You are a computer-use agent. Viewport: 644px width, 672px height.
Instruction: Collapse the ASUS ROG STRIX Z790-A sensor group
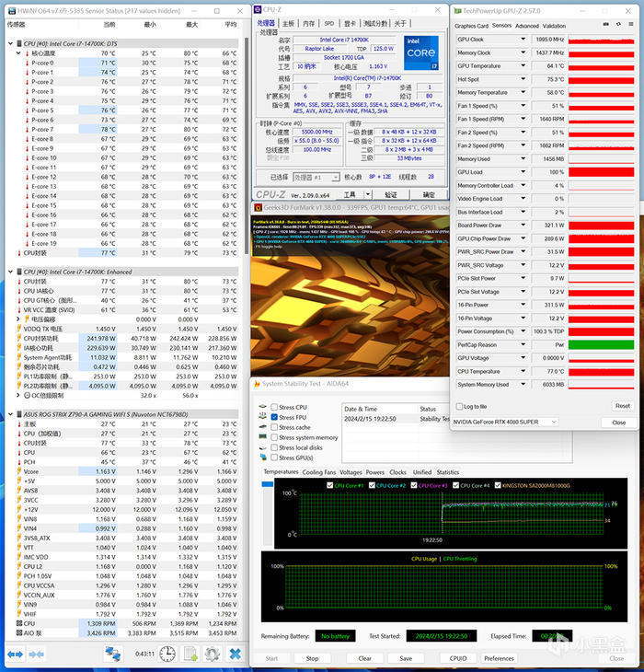[x=9, y=414]
